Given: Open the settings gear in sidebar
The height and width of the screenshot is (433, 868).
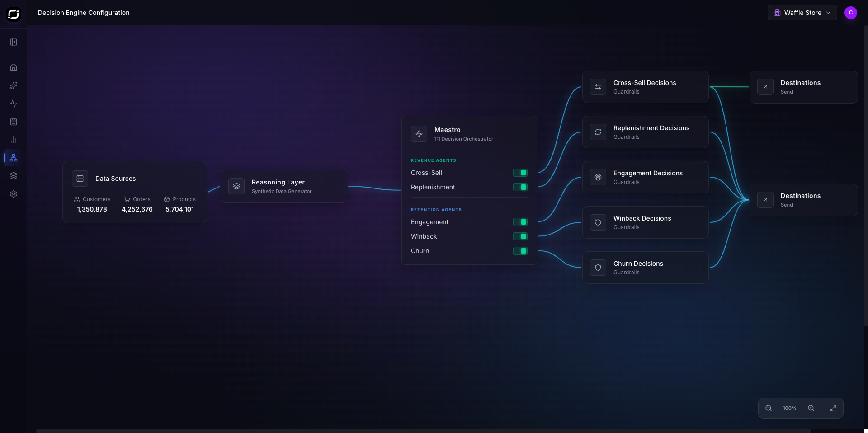Looking at the screenshot, I should coord(14,194).
